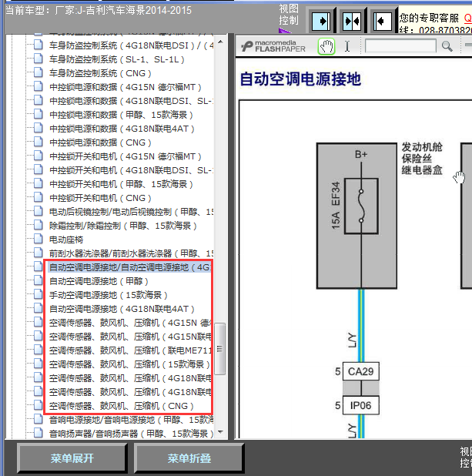The height and width of the screenshot is (476, 472).
Task: Open 中控锁电源和数据（4G18N联电4AT）
Action: [122, 129]
